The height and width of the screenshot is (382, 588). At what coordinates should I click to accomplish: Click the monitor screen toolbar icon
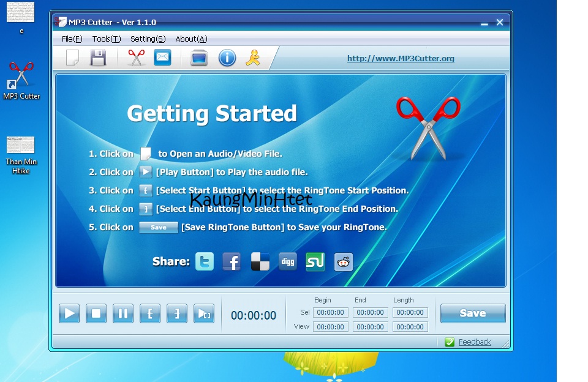199,58
